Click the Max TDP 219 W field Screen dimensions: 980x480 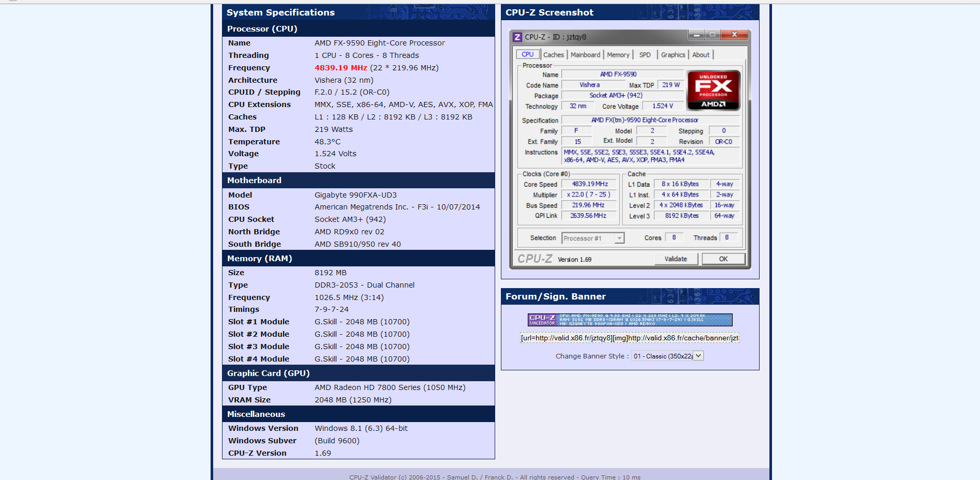point(671,85)
